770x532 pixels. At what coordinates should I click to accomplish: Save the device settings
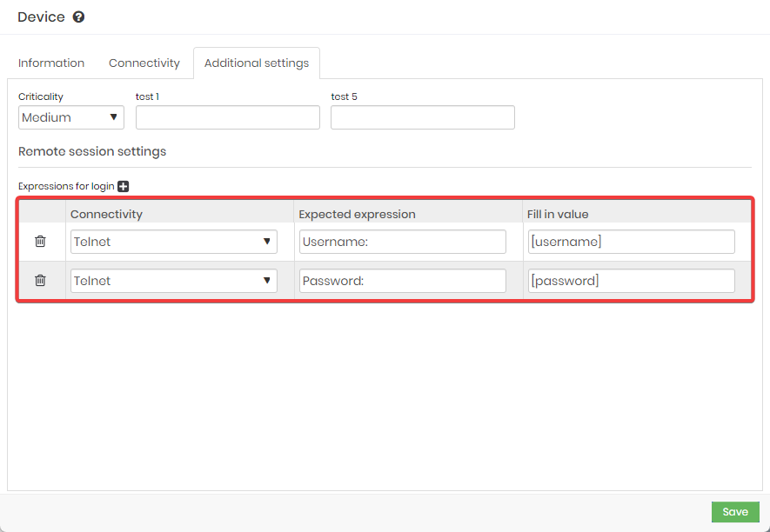point(735,512)
